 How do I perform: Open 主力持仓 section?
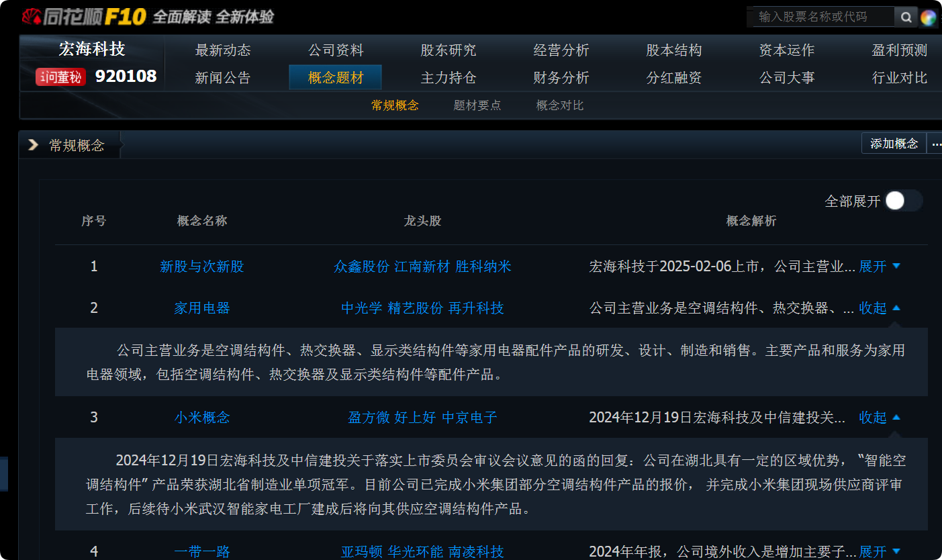tap(449, 78)
